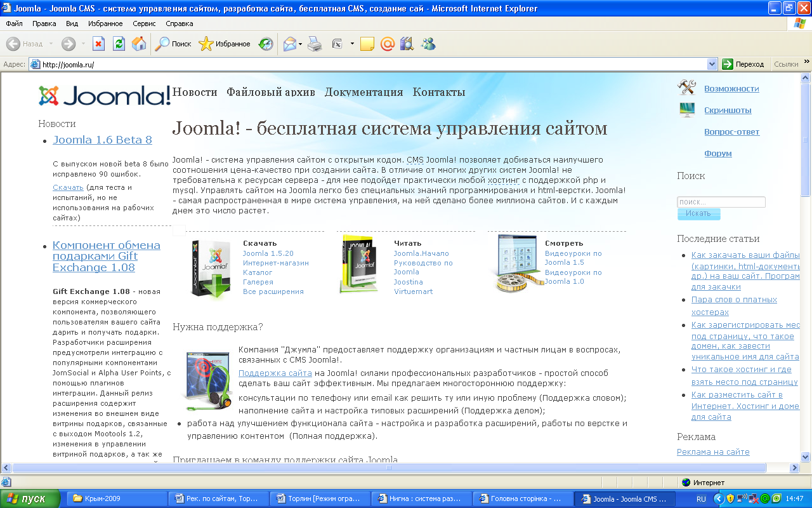Open the Файл menu
The height and width of the screenshot is (508, 812).
(14, 23)
